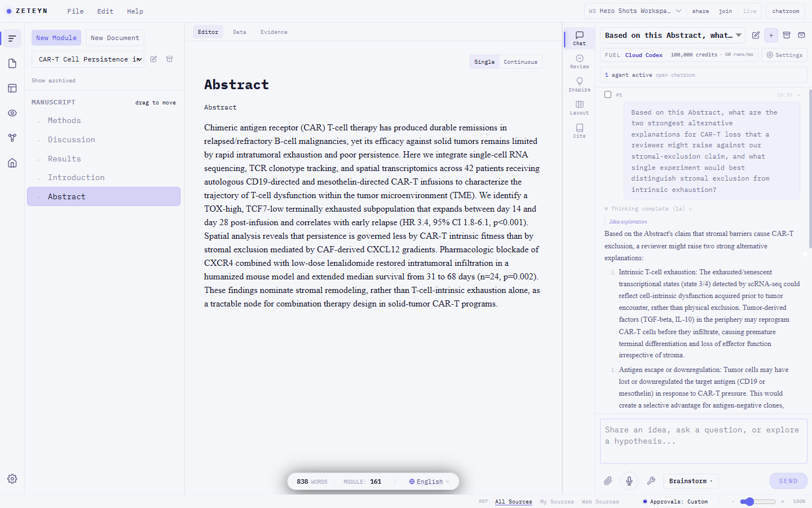Screen dimensions: 812x508
Task: Open the Hero Shots Workspace dropdown
Action: (635, 11)
